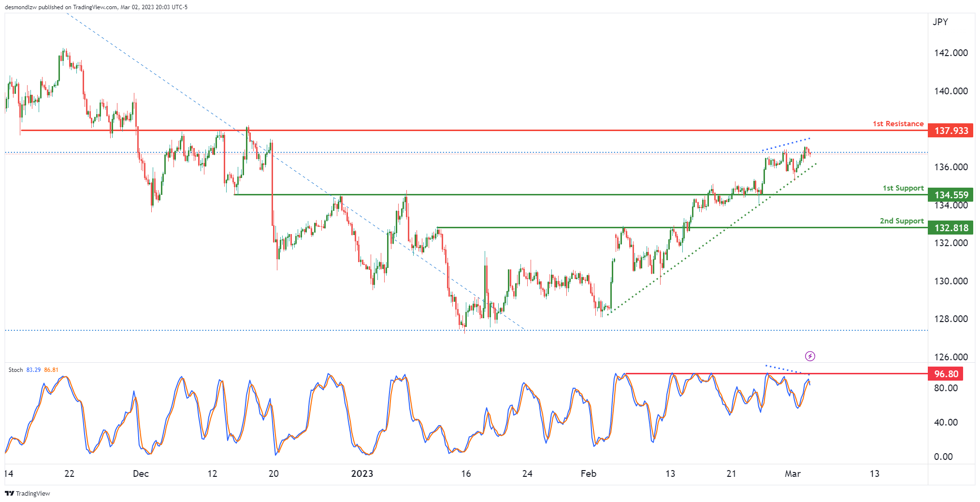Click the '1st Support' label
The width and height of the screenshot is (980, 502).
pos(903,188)
